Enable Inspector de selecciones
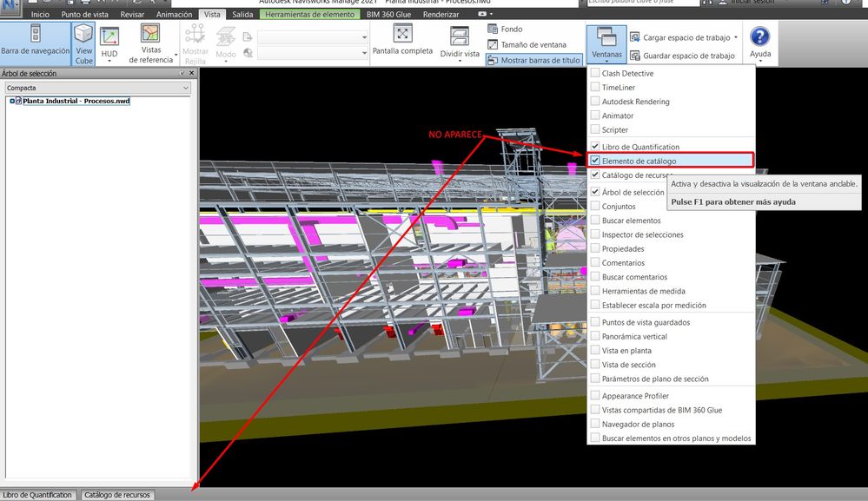868x501 pixels. click(x=595, y=234)
